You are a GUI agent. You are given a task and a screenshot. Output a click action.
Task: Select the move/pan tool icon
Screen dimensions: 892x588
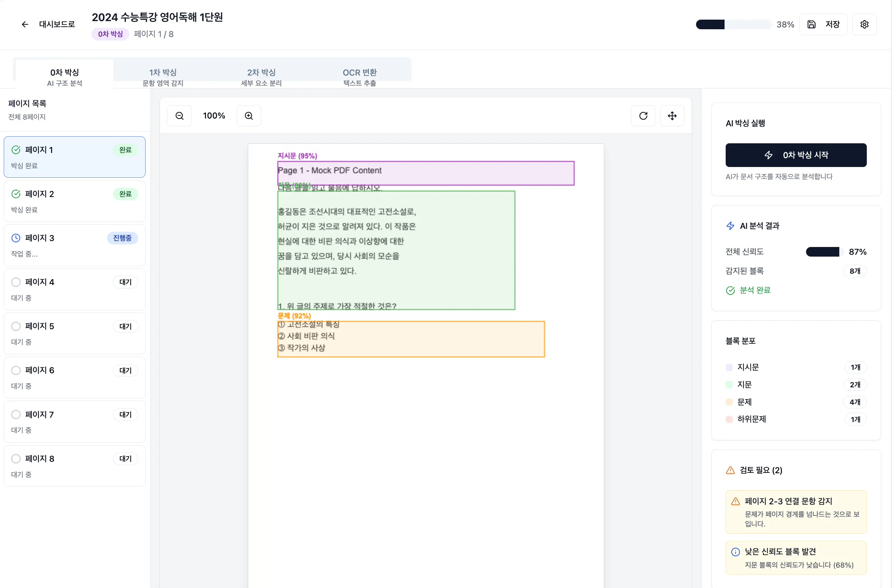672,116
